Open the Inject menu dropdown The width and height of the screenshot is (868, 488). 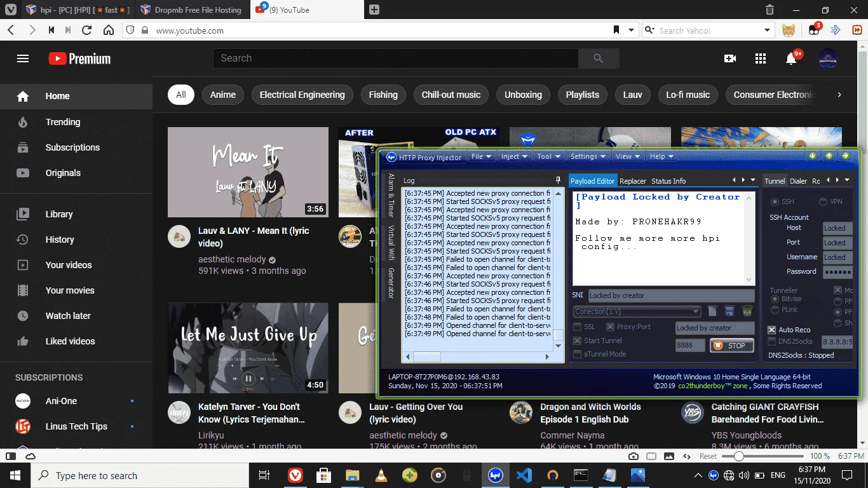tap(514, 156)
